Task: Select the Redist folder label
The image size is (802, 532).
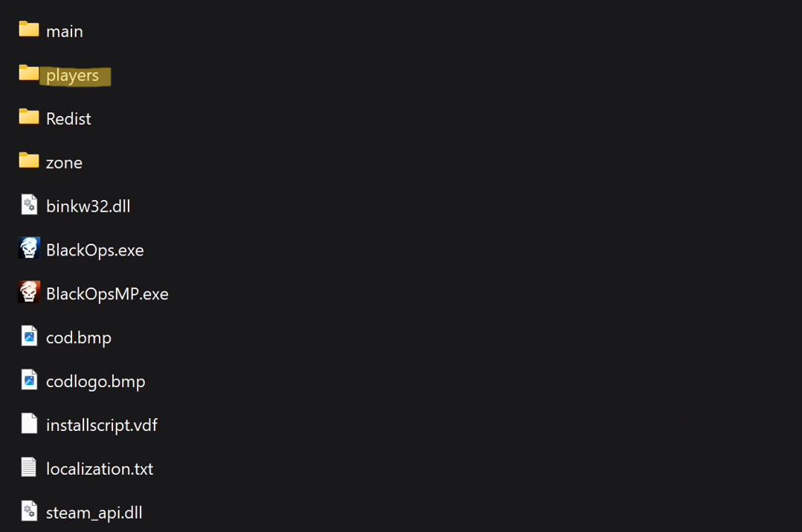Action: 68,119
